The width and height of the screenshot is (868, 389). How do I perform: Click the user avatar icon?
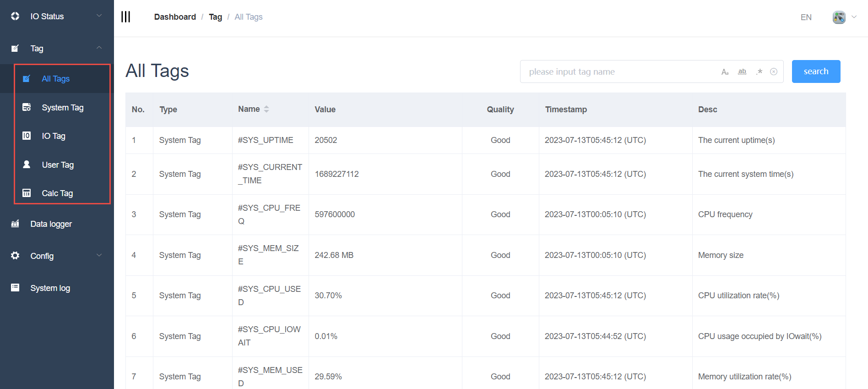(839, 17)
